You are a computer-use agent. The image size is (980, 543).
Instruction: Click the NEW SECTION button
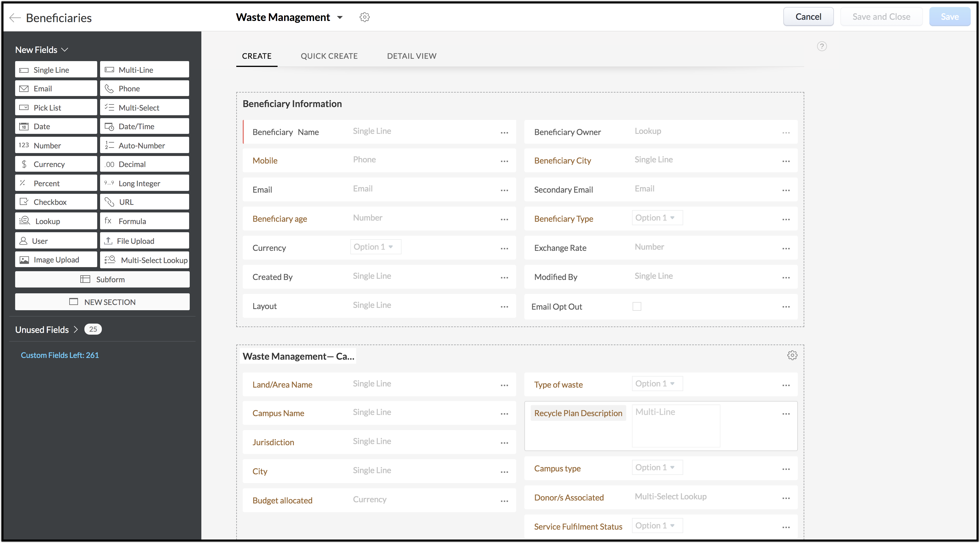point(102,302)
